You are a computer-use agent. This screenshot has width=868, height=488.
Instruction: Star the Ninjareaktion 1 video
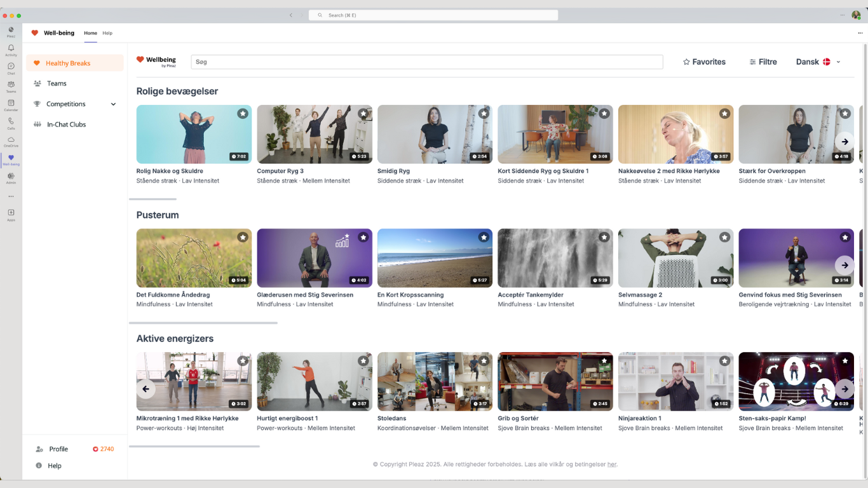(724, 361)
